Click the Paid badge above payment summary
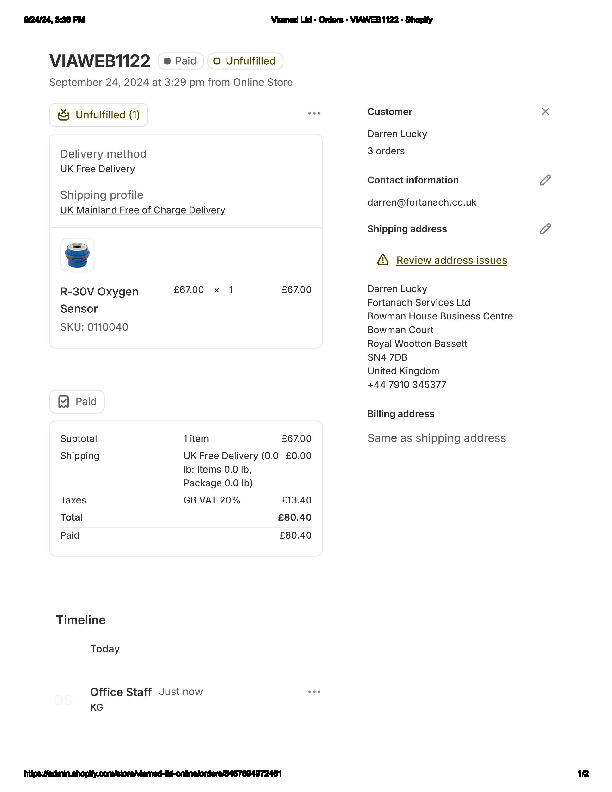The image size is (612, 792). pyautogui.click(x=77, y=402)
